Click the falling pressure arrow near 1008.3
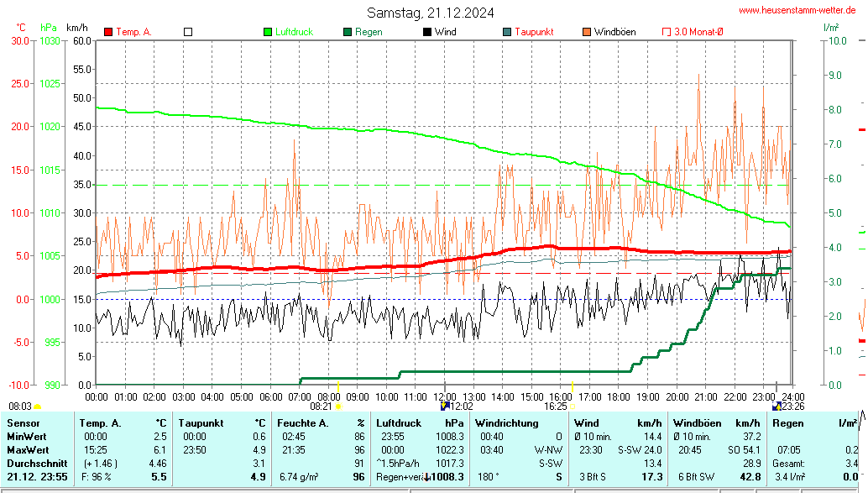Viewport: 868px width, 493px height. (x=427, y=477)
